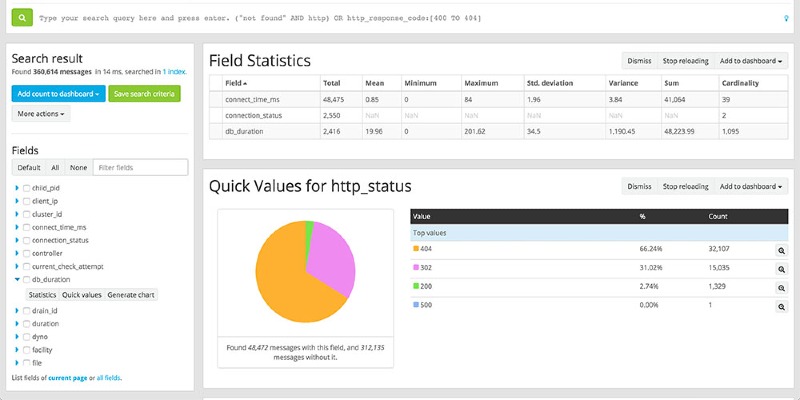Sort by the Field column header arrow
Screen dimensions: 800x400
click(246, 83)
